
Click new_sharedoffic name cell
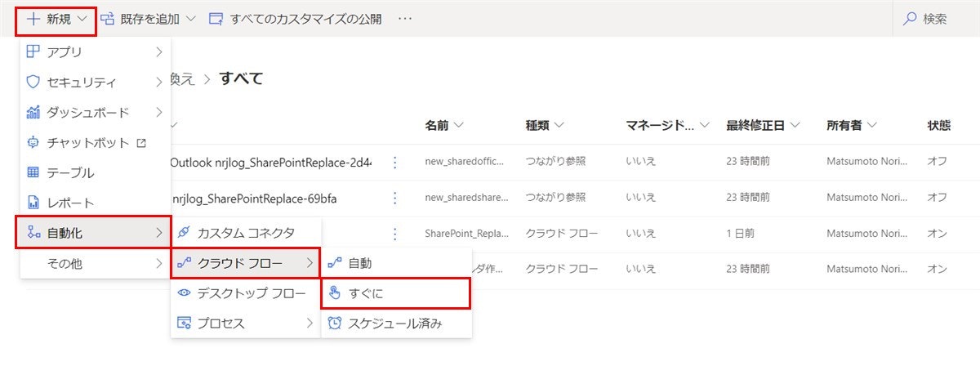[x=465, y=162]
